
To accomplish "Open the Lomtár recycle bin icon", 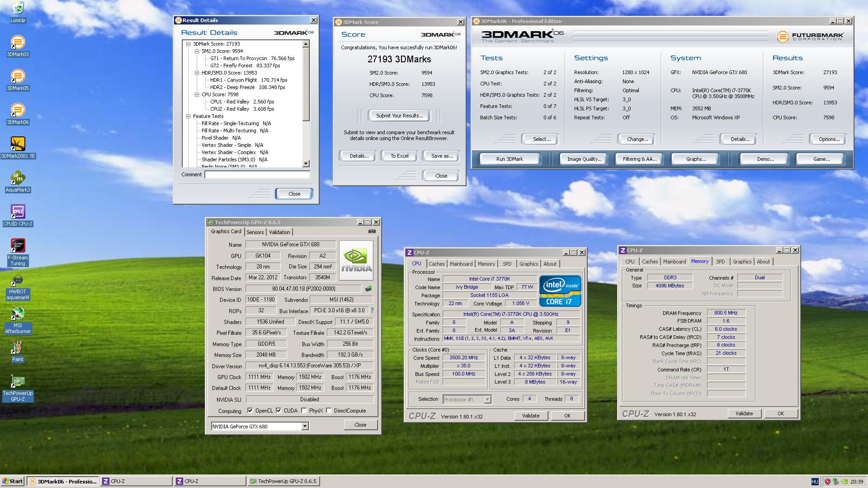I will click(18, 12).
